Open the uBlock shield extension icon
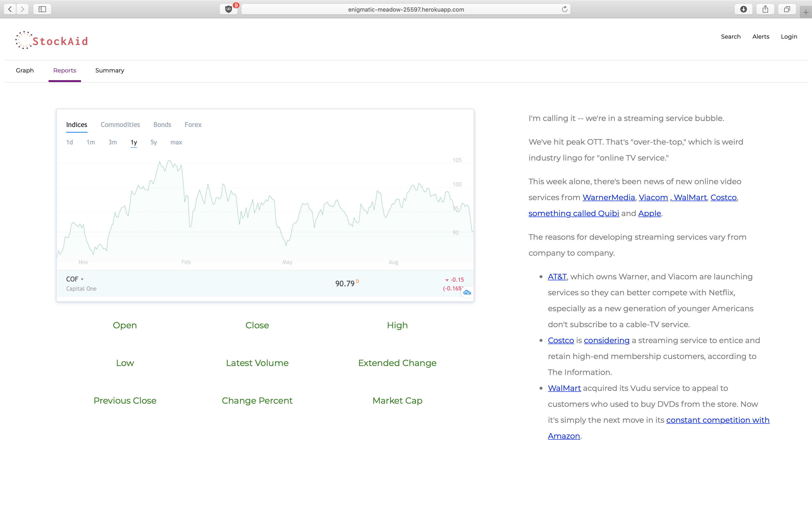Screen dimensions: 812x507 pyautogui.click(x=229, y=9)
